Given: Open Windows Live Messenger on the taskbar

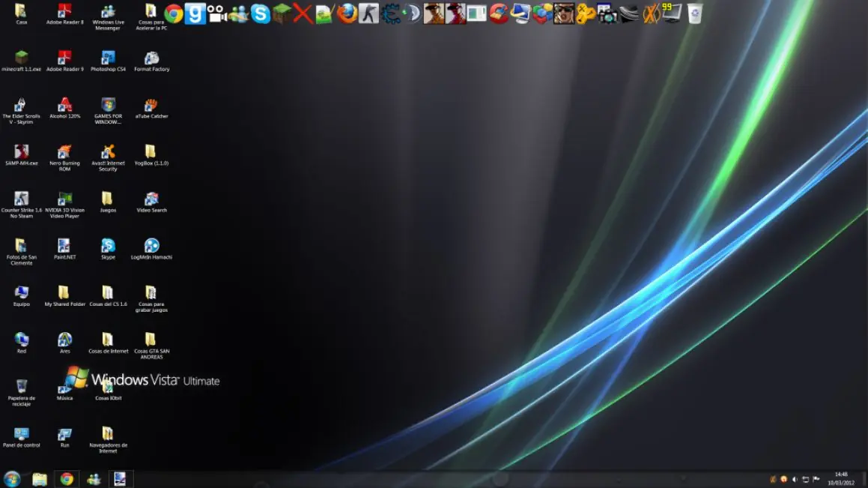Looking at the screenshot, I should click(94, 479).
